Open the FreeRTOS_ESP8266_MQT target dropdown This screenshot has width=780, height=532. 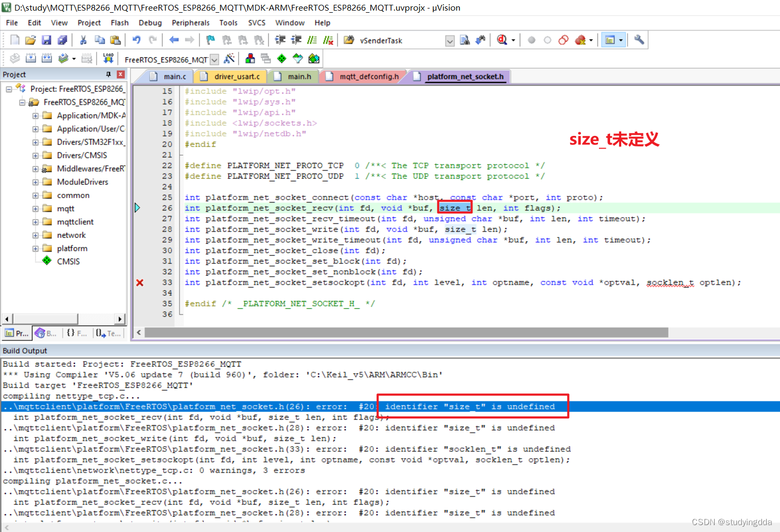click(x=215, y=59)
